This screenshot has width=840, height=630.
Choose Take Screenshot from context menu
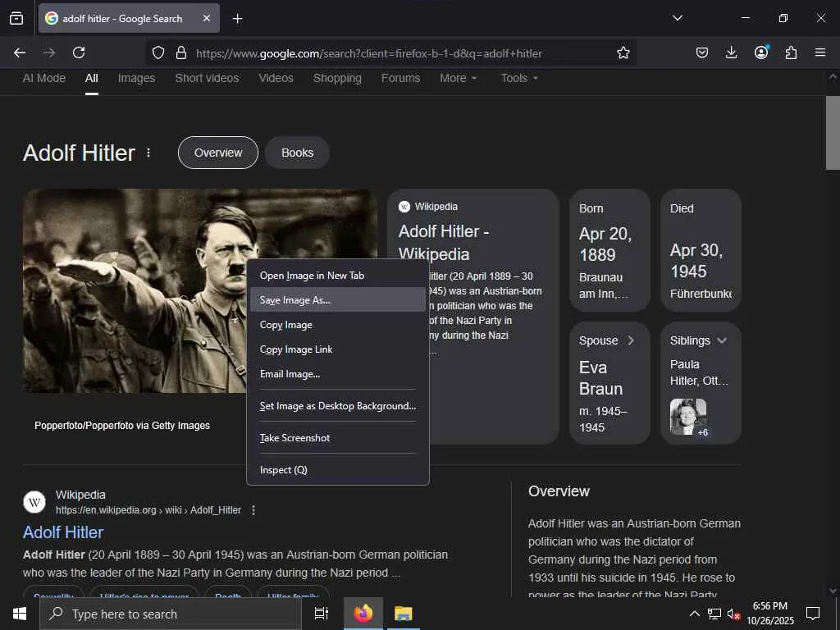tap(337, 438)
